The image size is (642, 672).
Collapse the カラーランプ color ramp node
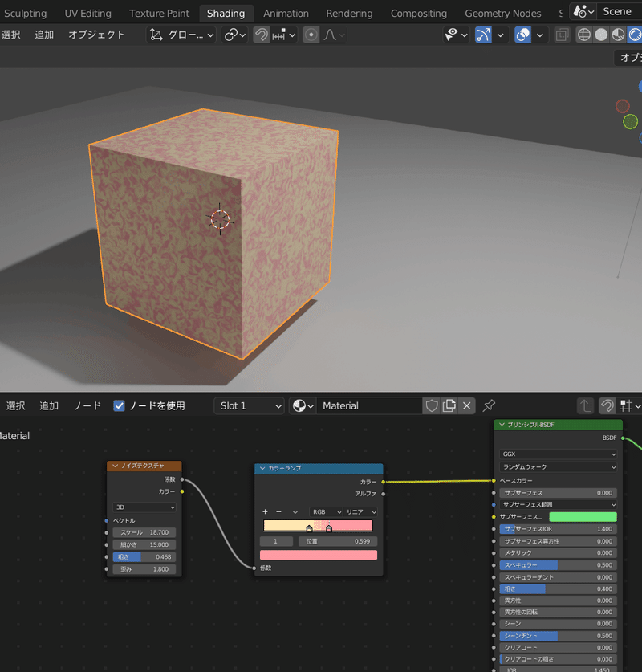pos(262,468)
